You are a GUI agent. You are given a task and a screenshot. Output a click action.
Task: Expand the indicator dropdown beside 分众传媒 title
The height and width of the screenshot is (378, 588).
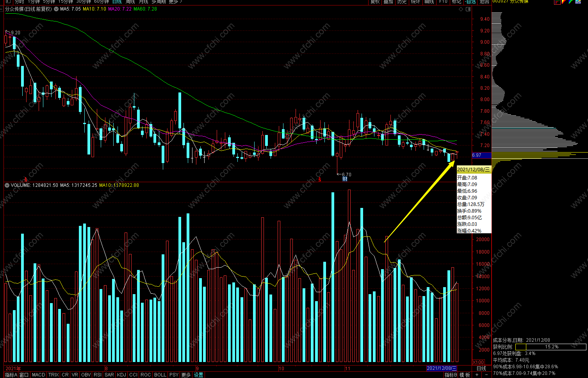pyautogui.click(x=56, y=9)
